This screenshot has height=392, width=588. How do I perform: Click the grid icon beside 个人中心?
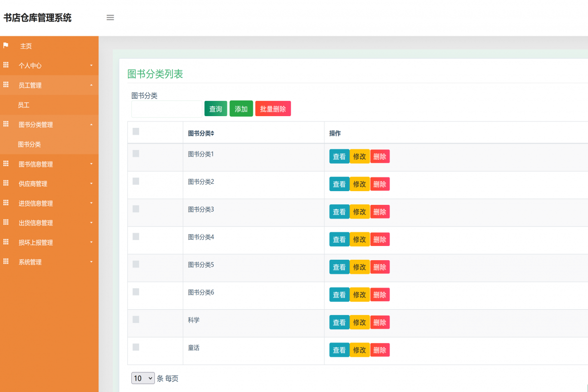coord(6,65)
